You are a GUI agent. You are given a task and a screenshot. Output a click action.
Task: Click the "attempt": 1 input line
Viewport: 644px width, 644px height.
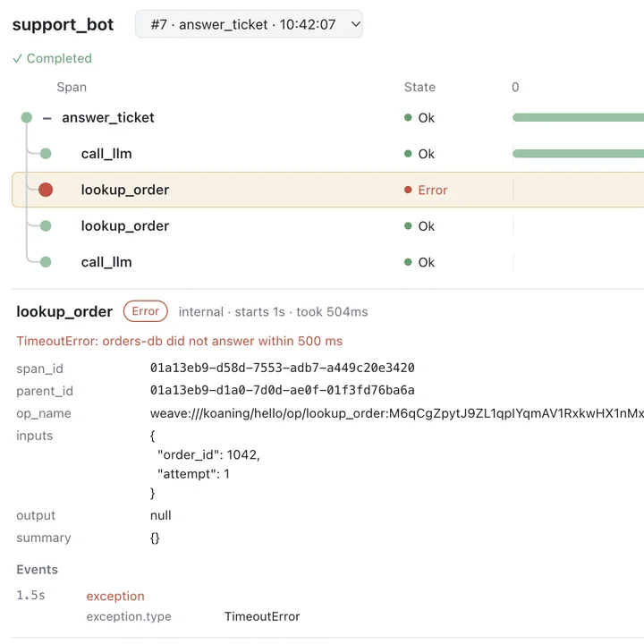[193, 474]
